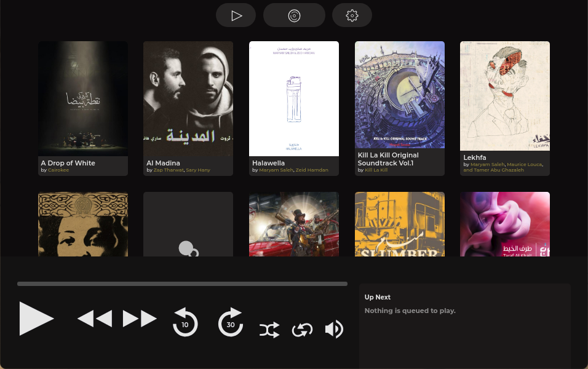Open the Halawella album cover

tap(294, 98)
